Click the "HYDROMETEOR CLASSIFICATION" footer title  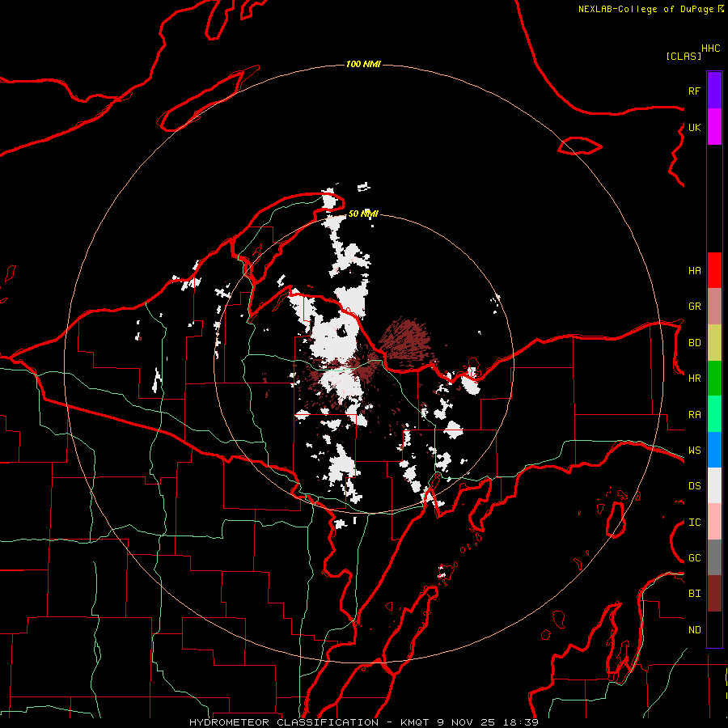click(284, 722)
